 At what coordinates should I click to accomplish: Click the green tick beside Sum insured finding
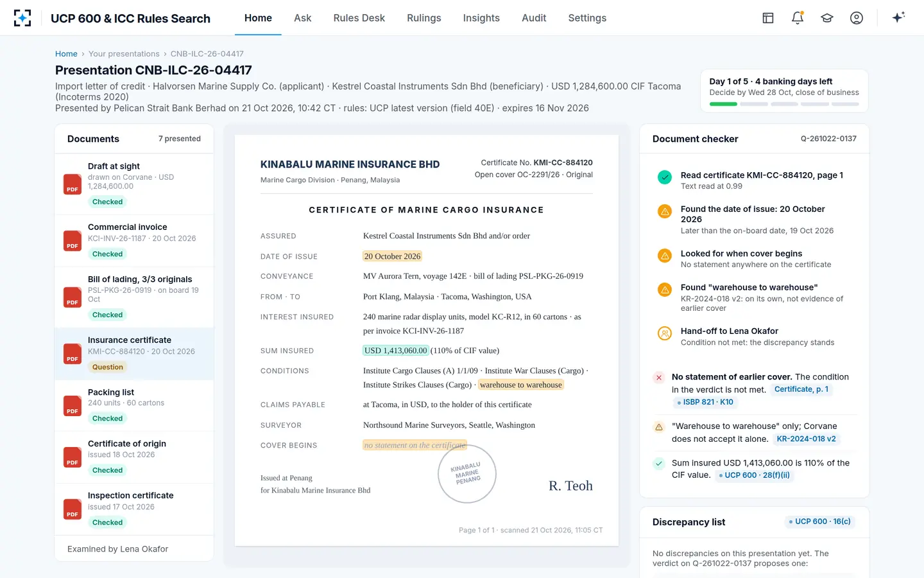[x=658, y=463]
